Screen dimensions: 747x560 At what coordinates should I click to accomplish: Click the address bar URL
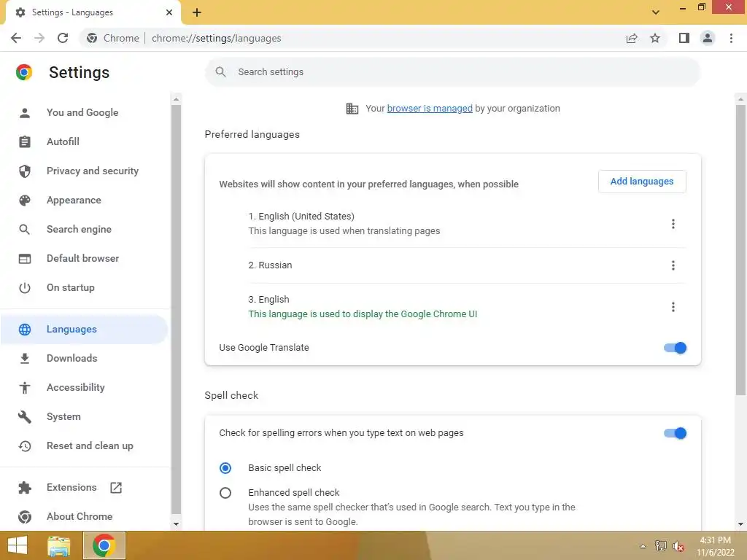coord(216,38)
